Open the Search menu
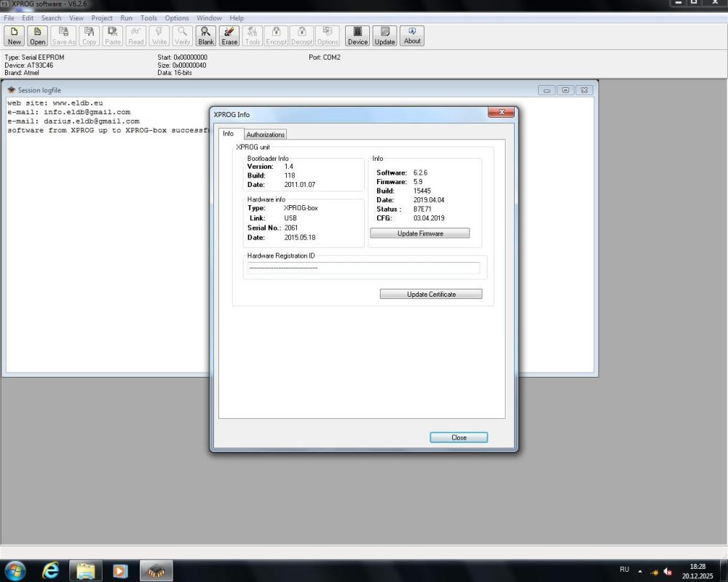 pyautogui.click(x=51, y=18)
